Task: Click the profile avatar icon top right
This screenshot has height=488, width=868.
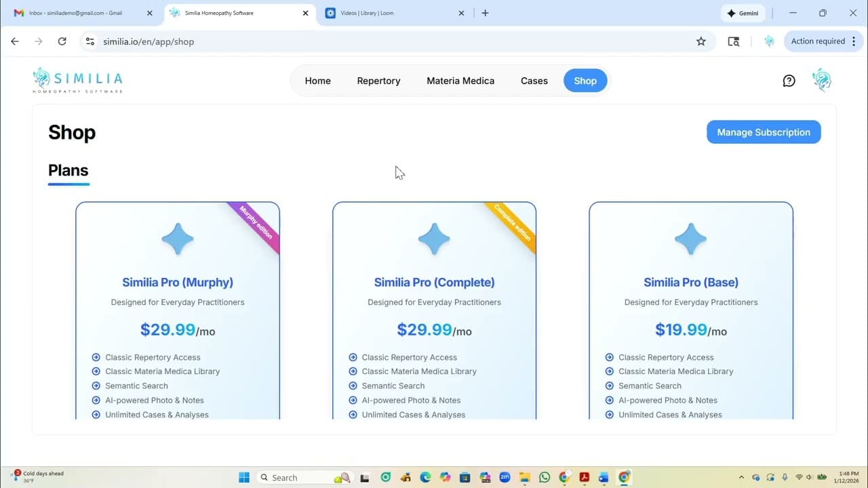Action: [x=821, y=80]
